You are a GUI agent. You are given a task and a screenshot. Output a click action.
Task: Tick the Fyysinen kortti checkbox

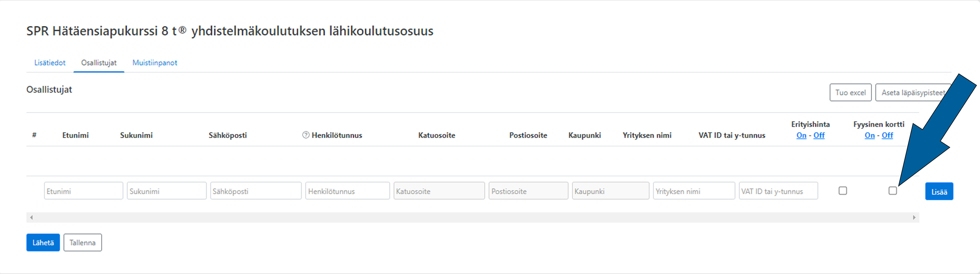(x=893, y=191)
